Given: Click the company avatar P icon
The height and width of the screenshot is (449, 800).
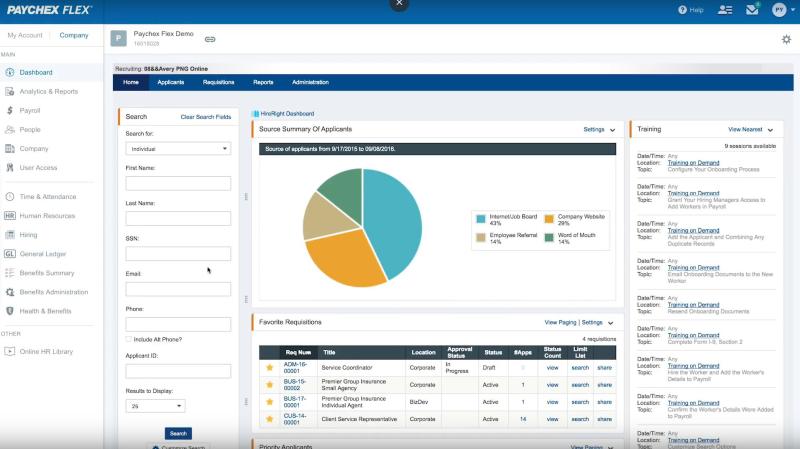Looking at the screenshot, I should click(118, 38).
